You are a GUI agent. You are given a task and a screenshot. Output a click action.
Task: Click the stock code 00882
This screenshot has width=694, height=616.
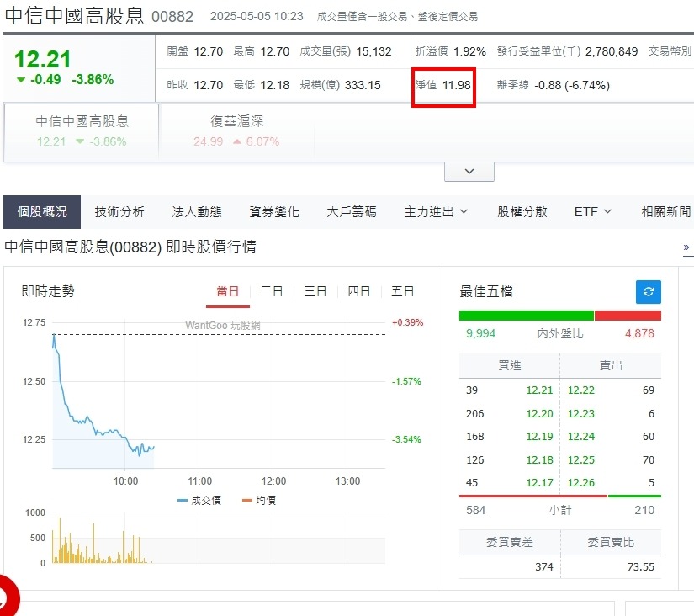172,17
